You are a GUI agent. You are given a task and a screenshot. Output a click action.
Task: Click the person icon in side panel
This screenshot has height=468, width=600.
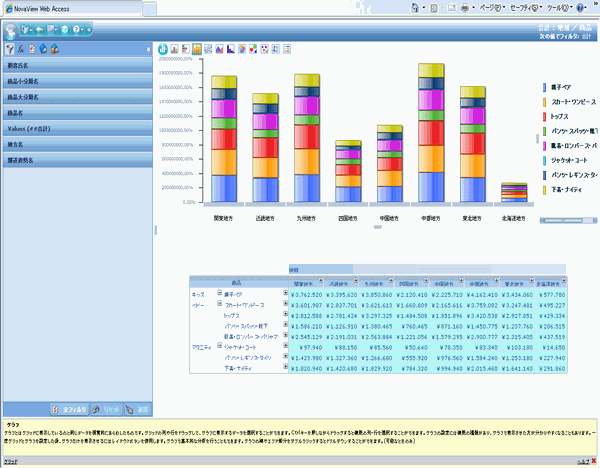55,49
